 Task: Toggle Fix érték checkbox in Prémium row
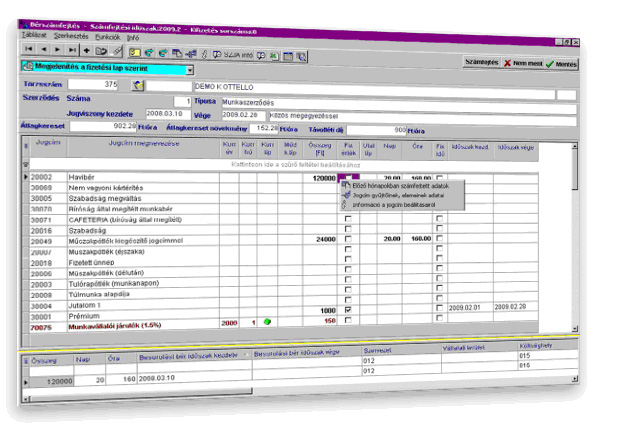[348, 310]
